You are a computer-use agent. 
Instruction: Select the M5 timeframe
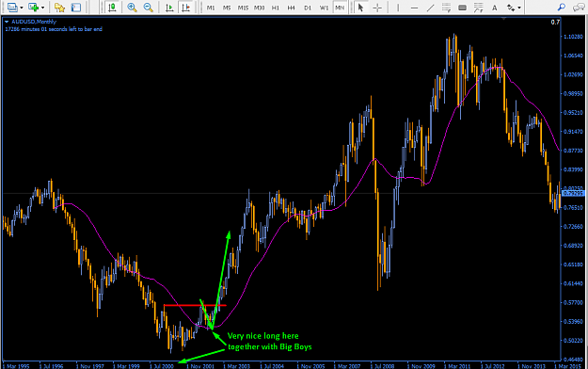(227, 8)
